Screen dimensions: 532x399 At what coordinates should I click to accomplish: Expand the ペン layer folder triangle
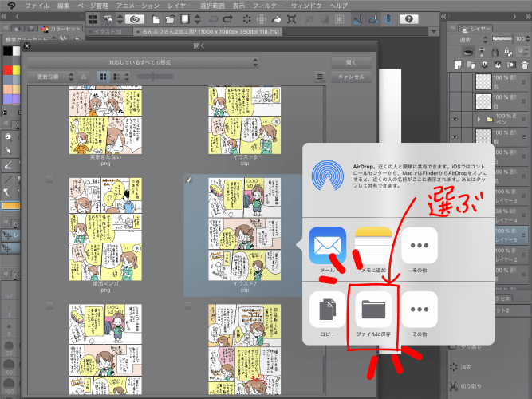tap(479, 120)
